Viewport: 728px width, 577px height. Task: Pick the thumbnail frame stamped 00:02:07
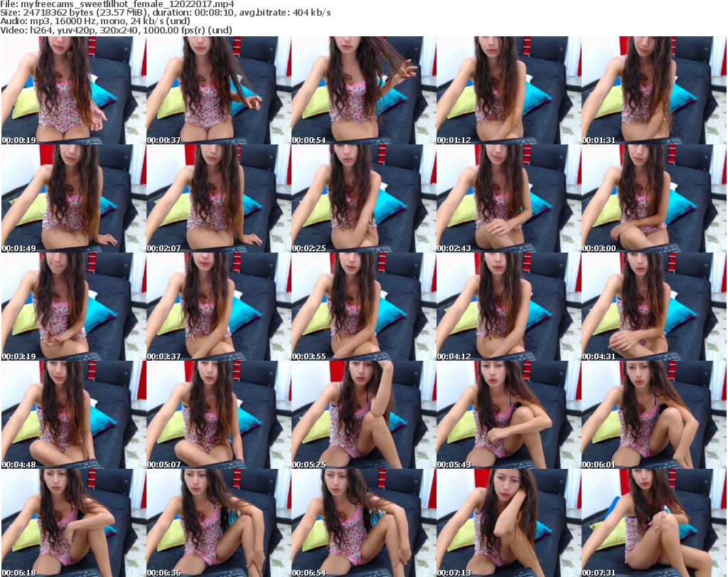[x=219, y=198]
